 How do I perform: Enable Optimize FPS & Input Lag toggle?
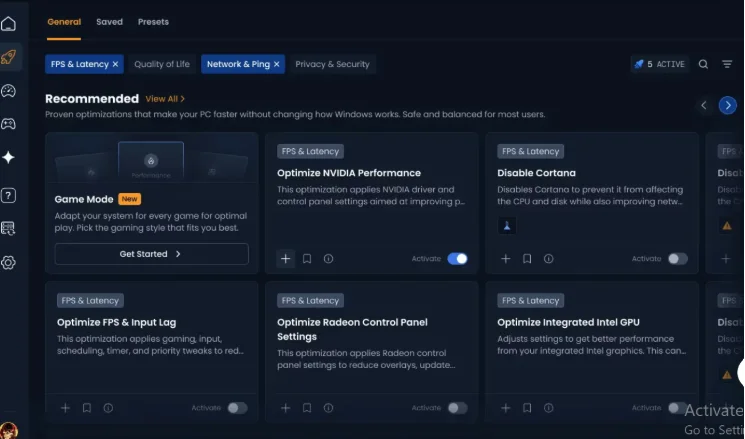click(237, 408)
